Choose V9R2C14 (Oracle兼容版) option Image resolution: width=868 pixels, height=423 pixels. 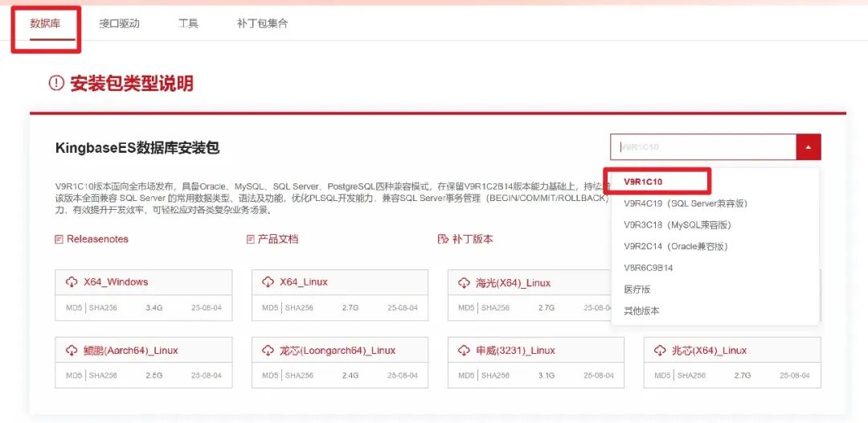(675, 246)
